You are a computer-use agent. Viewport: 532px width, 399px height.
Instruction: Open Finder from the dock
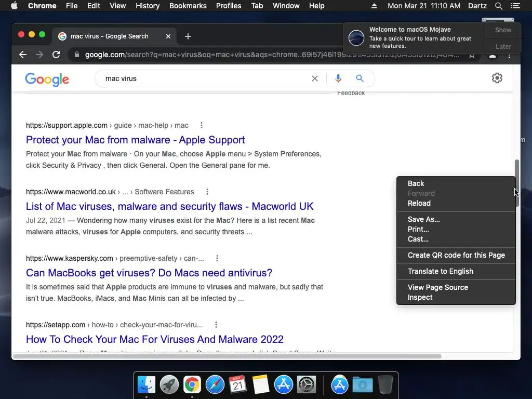(147, 385)
